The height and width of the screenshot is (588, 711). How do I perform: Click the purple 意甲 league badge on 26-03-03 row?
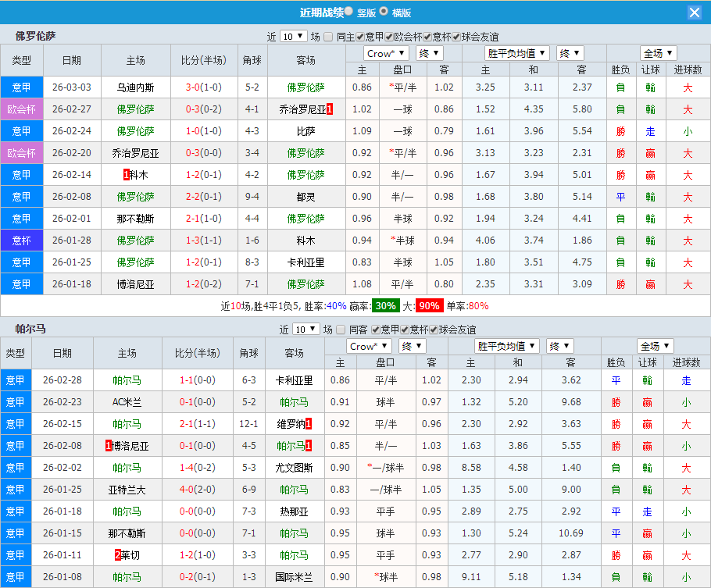(x=21, y=87)
